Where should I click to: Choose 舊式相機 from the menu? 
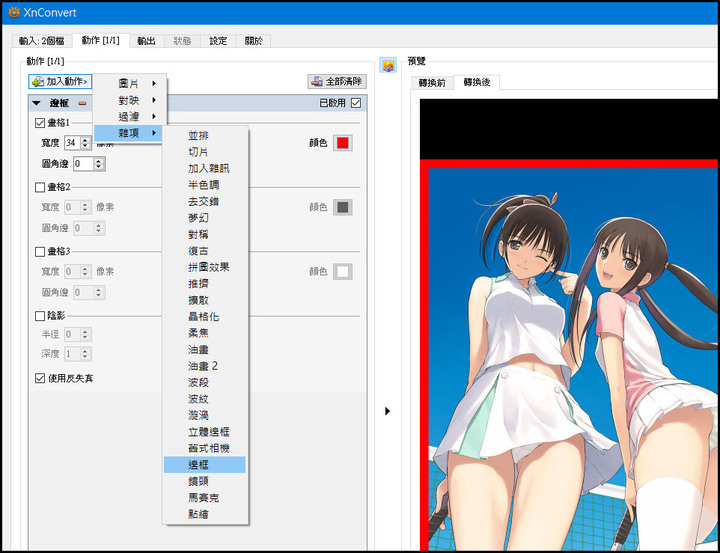(205, 448)
